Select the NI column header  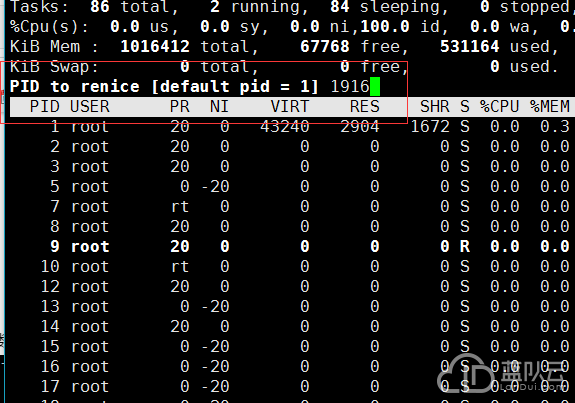(219, 107)
